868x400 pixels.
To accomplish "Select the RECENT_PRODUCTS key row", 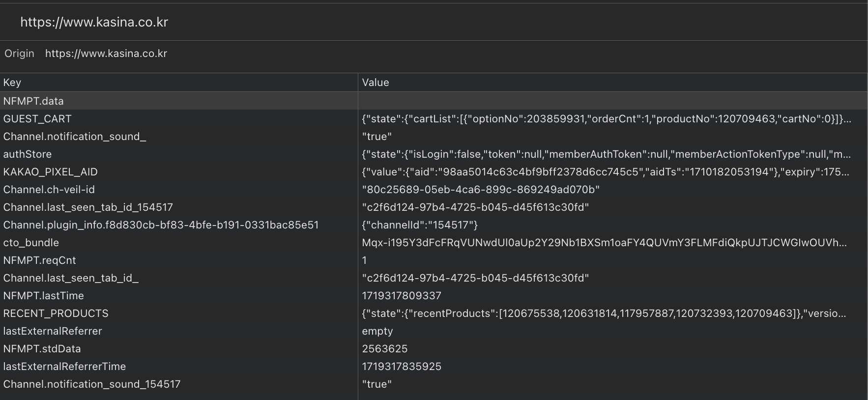I will coord(56,314).
